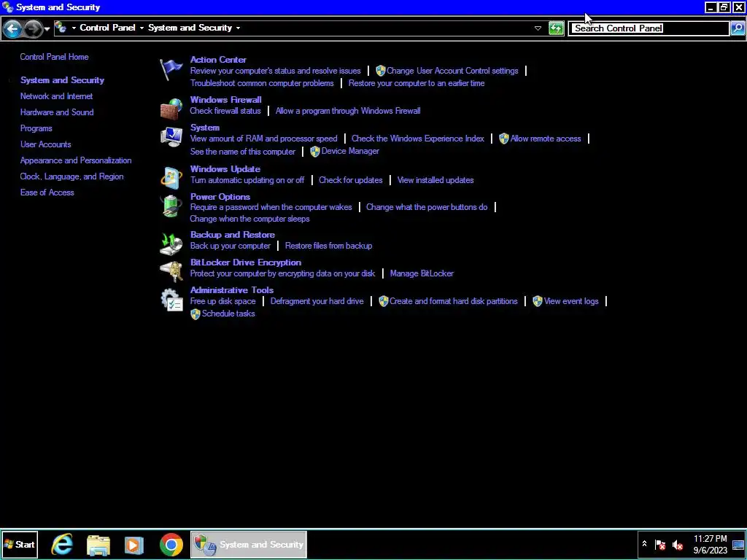Viewport: 747px width, 560px height.
Task: Open the address bar history dropdown
Action: point(538,28)
